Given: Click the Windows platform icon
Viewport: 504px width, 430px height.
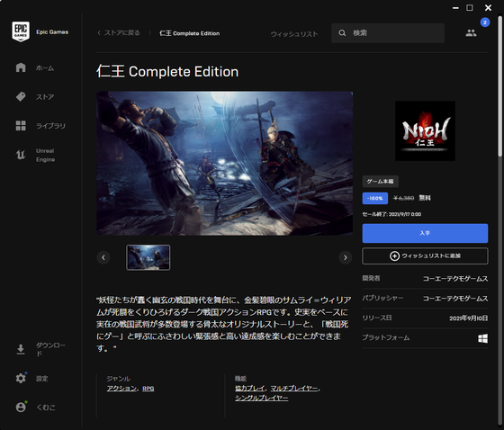Looking at the screenshot, I should tap(482, 338).
